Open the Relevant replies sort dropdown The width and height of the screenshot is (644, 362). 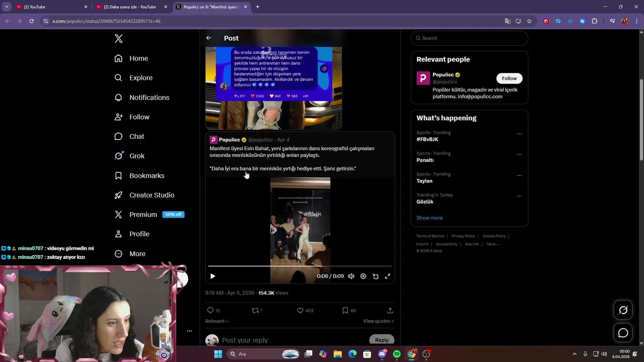tap(217, 321)
